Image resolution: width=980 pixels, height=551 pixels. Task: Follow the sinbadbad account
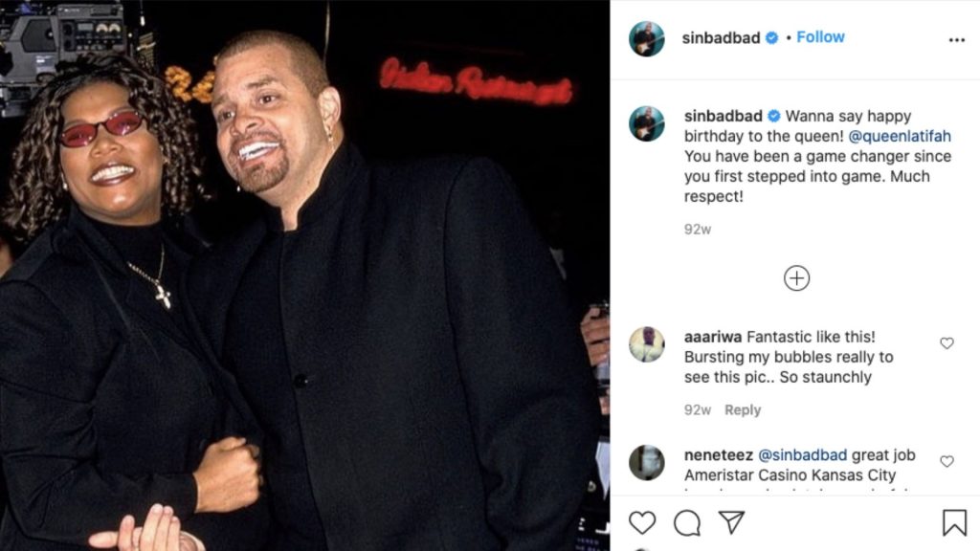click(820, 37)
